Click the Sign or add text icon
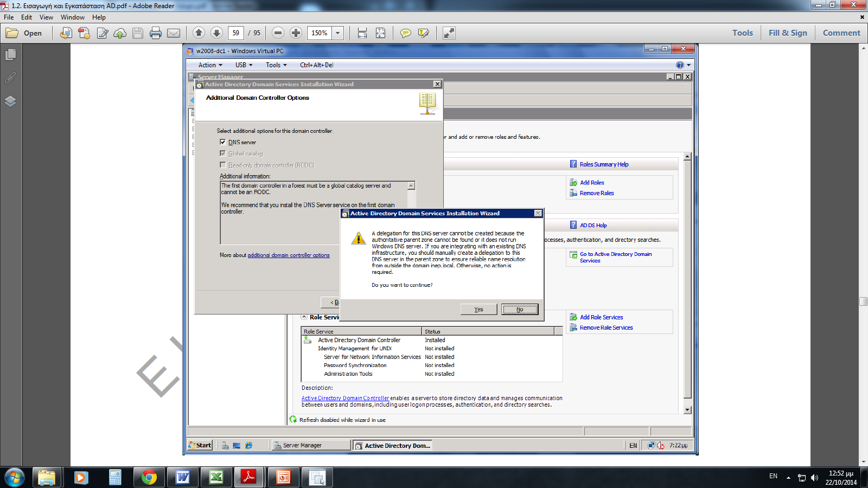 point(103,33)
